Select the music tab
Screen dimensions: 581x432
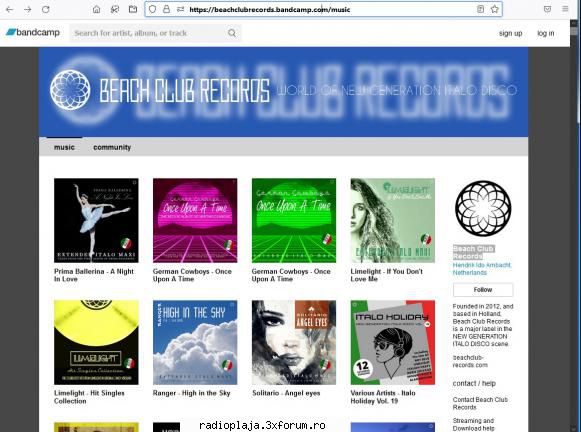pyautogui.click(x=64, y=147)
